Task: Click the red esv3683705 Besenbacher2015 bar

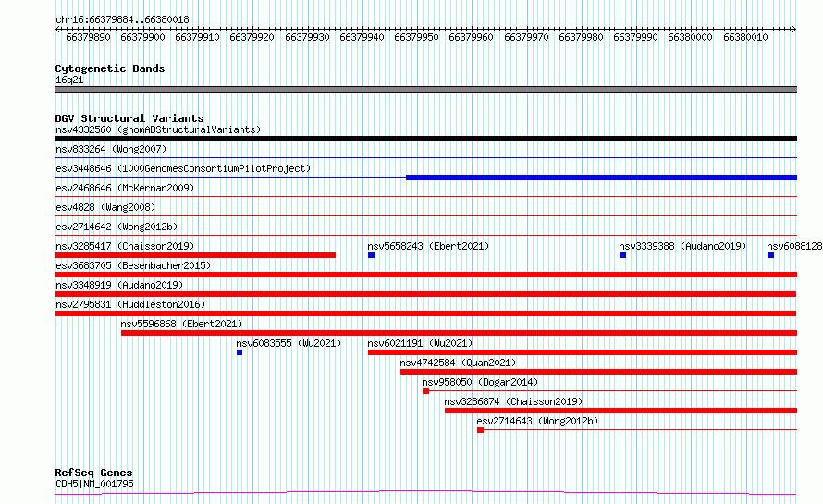Action: click(x=425, y=275)
